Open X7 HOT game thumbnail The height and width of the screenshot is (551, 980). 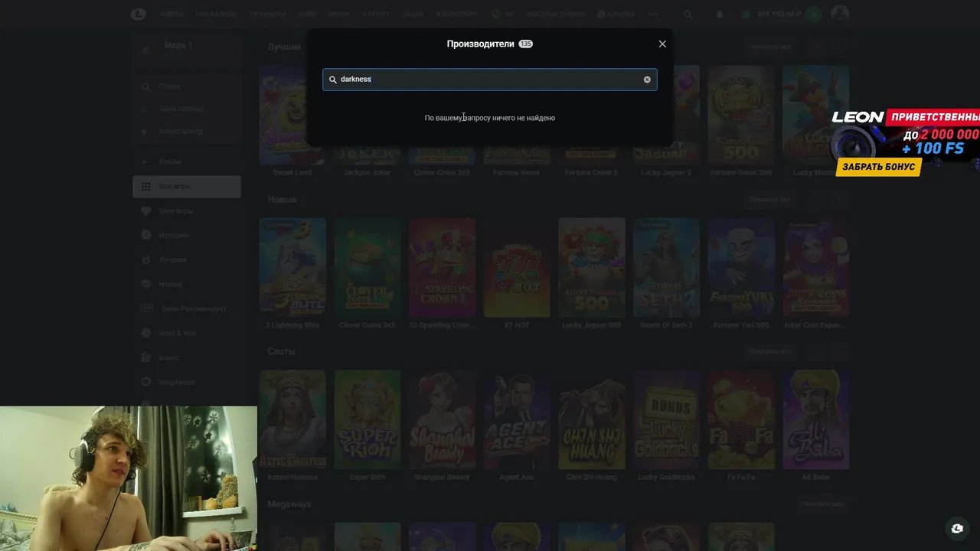point(517,267)
